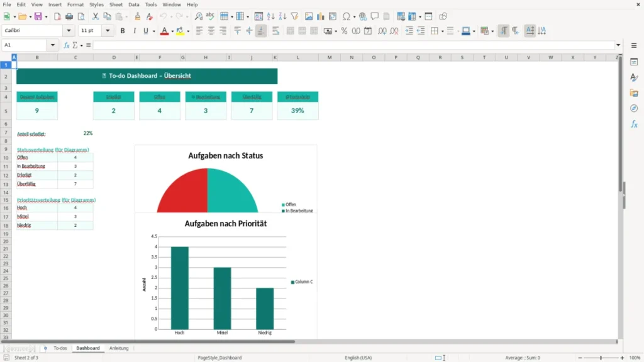Image resolution: width=644 pixels, height=362 pixels.
Task: Open the Sheet menu
Action: pyautogui.click(x=116, y=4)
